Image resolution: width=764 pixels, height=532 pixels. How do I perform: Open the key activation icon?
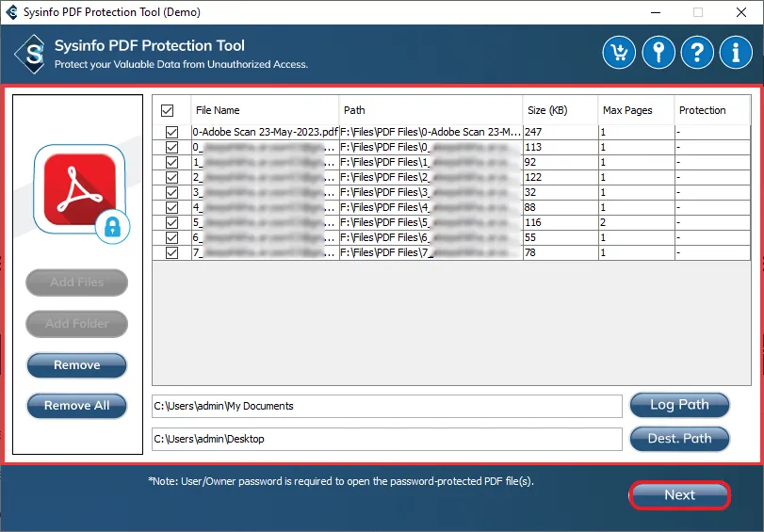pos(658,53)
